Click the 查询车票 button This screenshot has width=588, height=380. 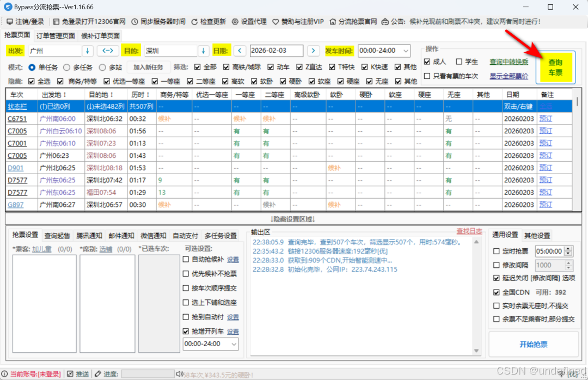point(555,68)
